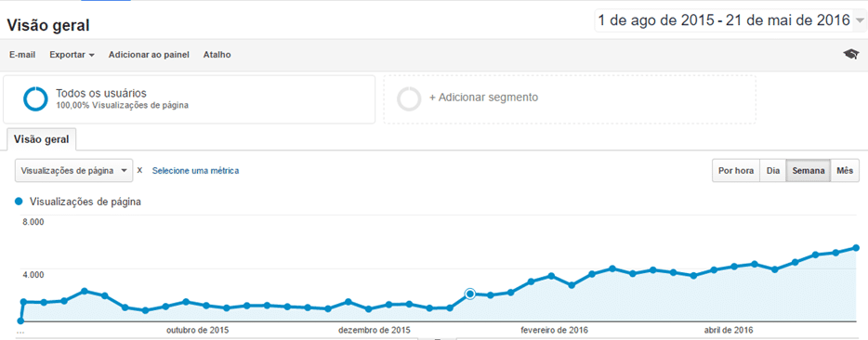Open the Todos os usuários segment

point(189,99)
